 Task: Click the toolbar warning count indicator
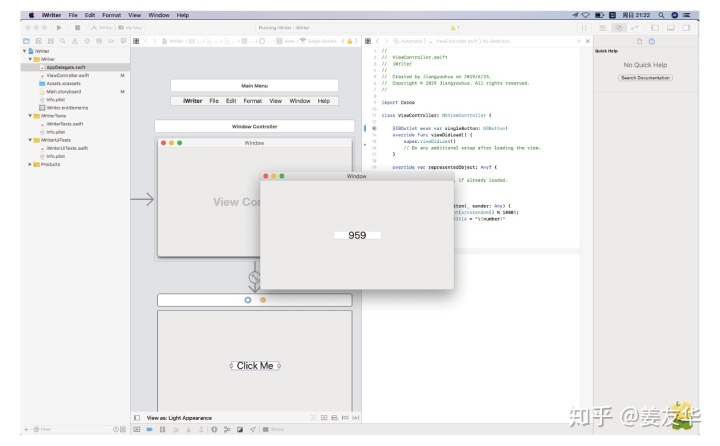[x=455, y=28]
